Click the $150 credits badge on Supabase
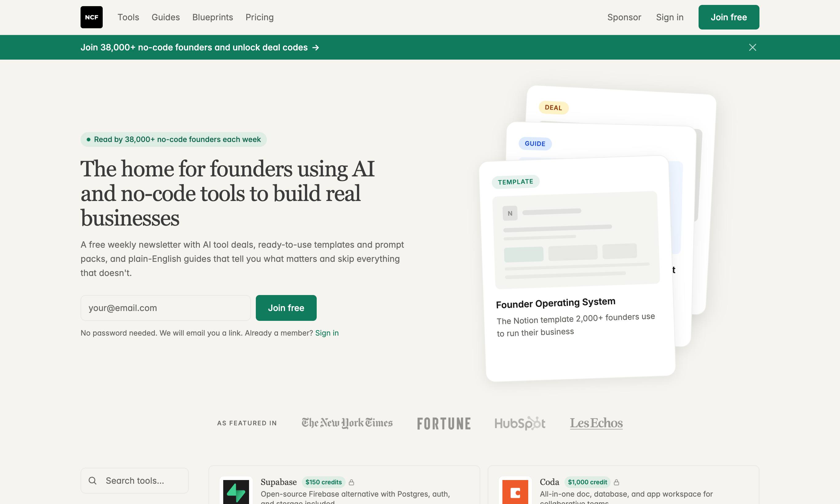The image size is (840, 504). [x=323, y=482]
